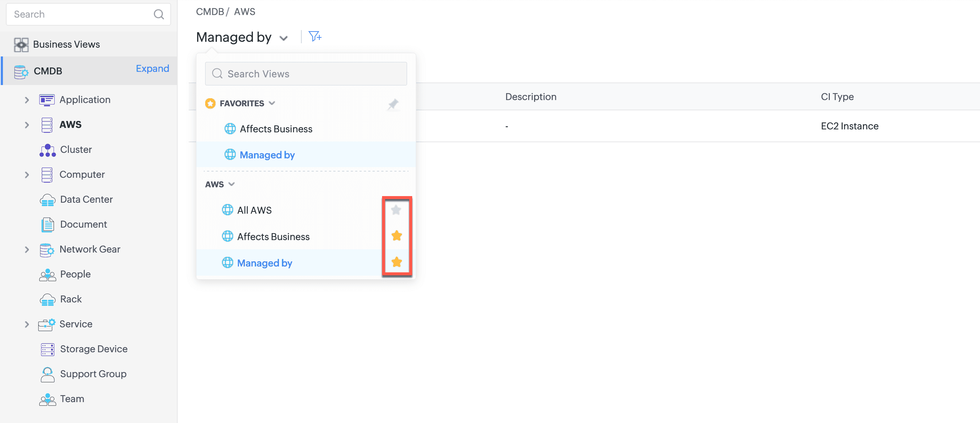Screen dimensions: 980x423
Task: Expand the Application tree node
Action: pos(27,100)
